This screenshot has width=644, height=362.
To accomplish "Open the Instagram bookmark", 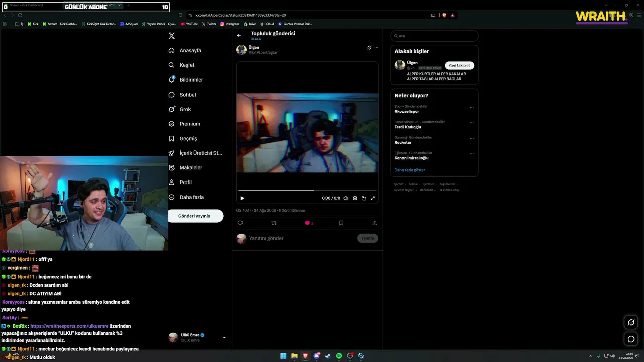I will [230, 24].
